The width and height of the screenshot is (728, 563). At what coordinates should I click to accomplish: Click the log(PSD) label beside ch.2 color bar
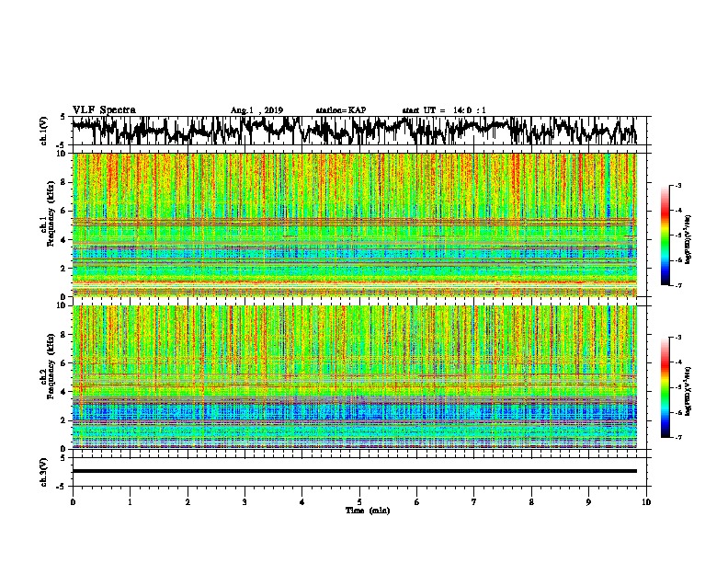click(688, 391)
